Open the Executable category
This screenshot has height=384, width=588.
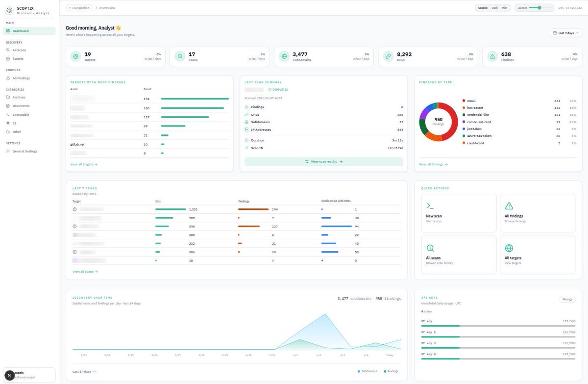coord(29,115)
